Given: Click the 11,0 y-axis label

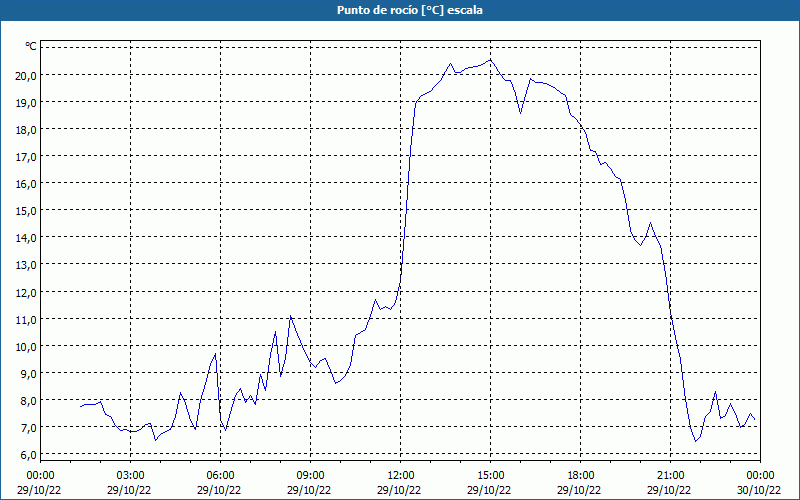Looking at the screenshot, I should [x=26, y=319].
